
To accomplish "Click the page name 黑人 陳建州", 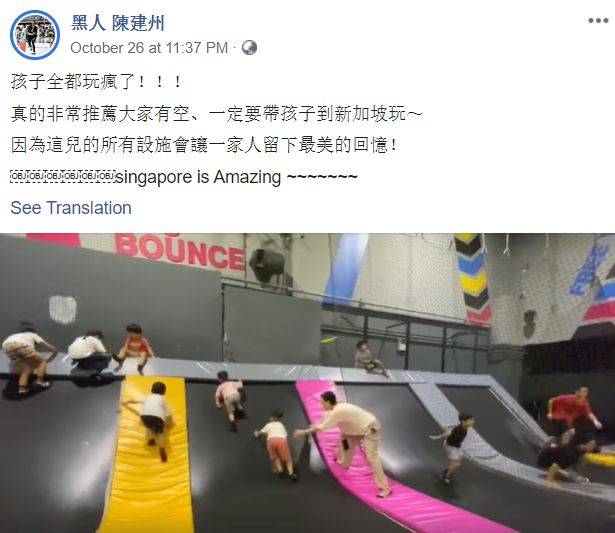I will (118, 23).
